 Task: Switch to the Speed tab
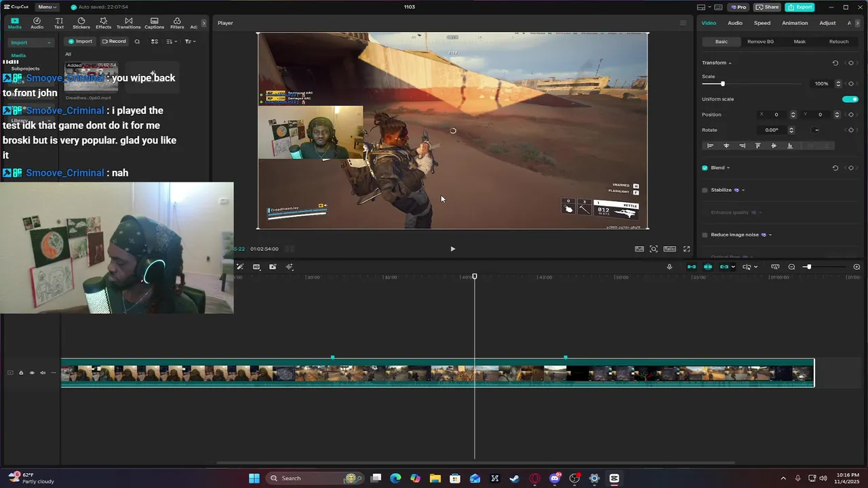pos(762,23)
